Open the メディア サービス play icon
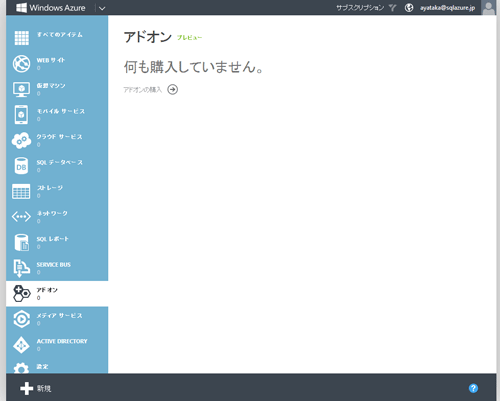 [x=22, y=319]
